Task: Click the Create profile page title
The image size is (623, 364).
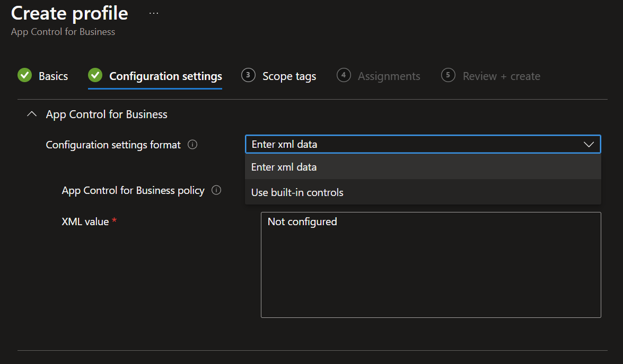Action: pyautogui.click(x=69, y=13)
